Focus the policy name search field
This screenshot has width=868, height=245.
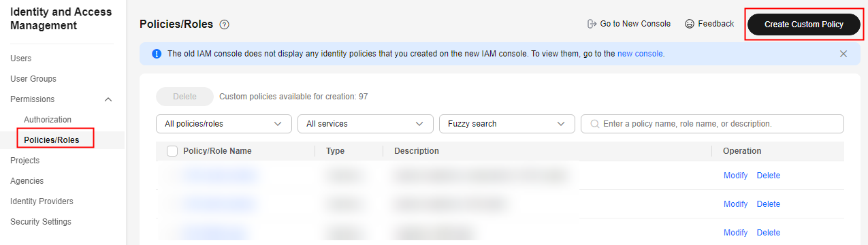pyautogui.click(x=712, y=124)
